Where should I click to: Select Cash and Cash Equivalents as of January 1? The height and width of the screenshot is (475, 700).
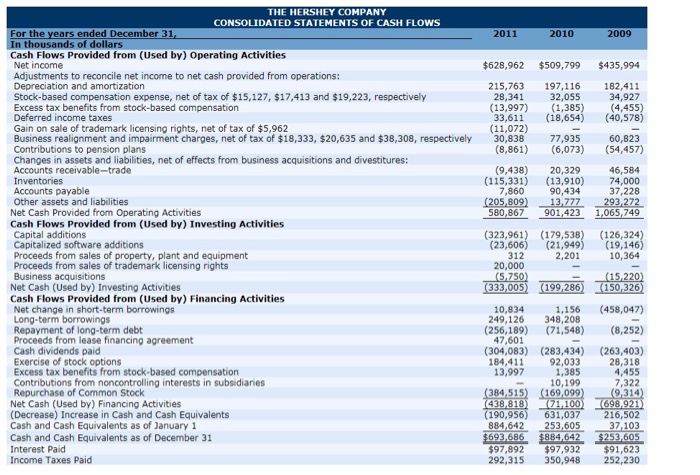coord(103,426)
